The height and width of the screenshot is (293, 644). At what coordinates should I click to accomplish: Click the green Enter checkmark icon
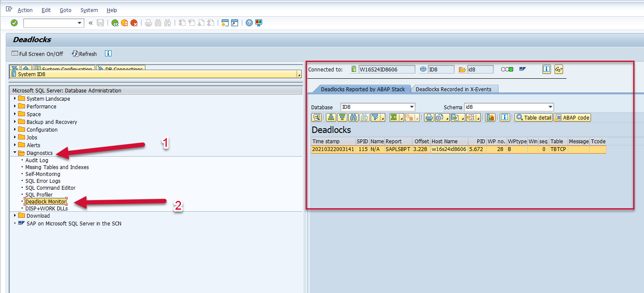pyautogui.click(x=14, y=23)
